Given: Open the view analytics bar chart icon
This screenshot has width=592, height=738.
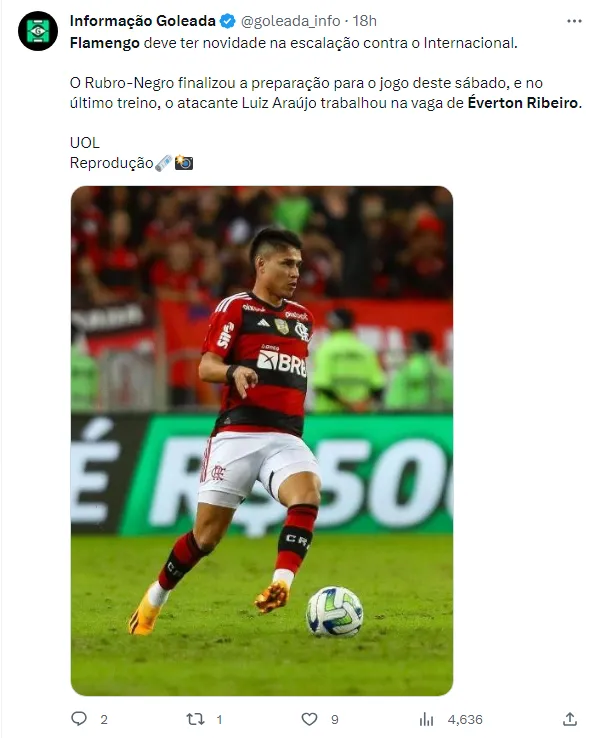Looking at the screenshot, I should pos(426,719).
